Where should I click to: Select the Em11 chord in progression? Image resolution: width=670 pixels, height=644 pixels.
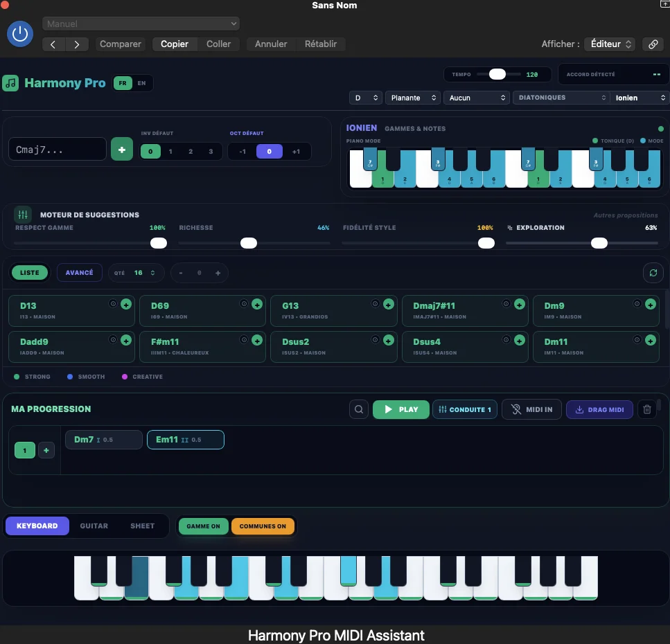pos(186,440)
